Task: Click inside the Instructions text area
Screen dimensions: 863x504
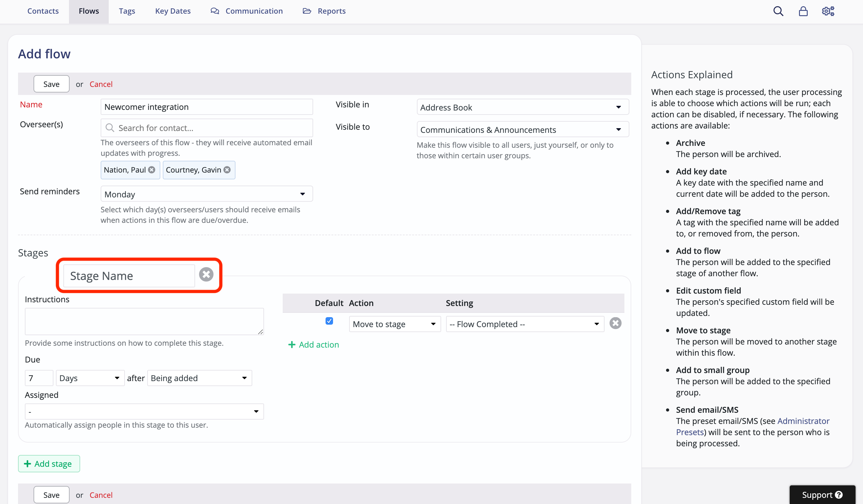Action: point(144,321)
